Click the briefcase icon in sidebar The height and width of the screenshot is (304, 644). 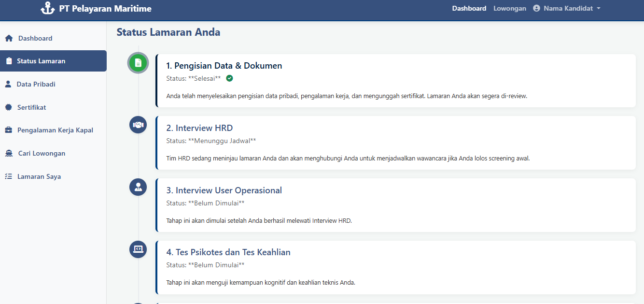(x=9, y=130)
